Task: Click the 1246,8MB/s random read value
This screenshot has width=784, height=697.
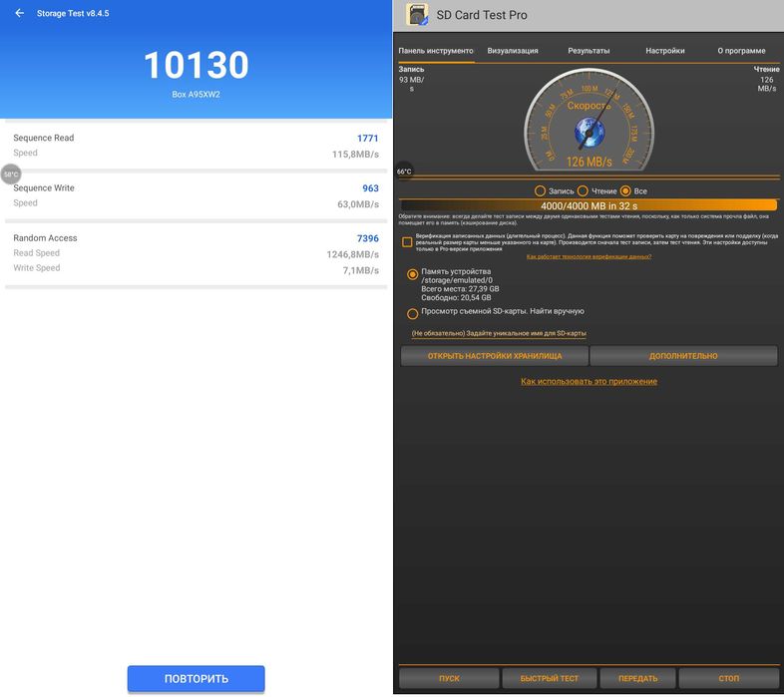Action: (352, 254)
